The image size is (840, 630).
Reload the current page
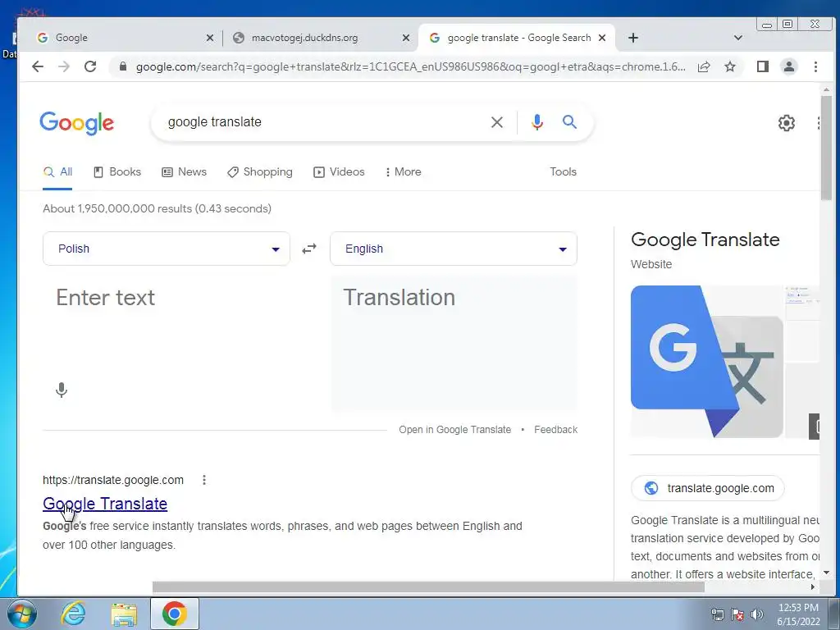[90, 66]
